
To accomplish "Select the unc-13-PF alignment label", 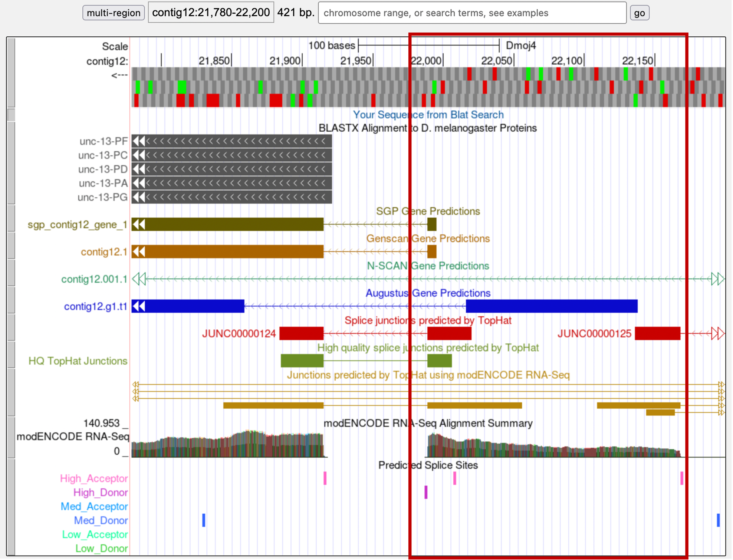I will coord(103,141).
